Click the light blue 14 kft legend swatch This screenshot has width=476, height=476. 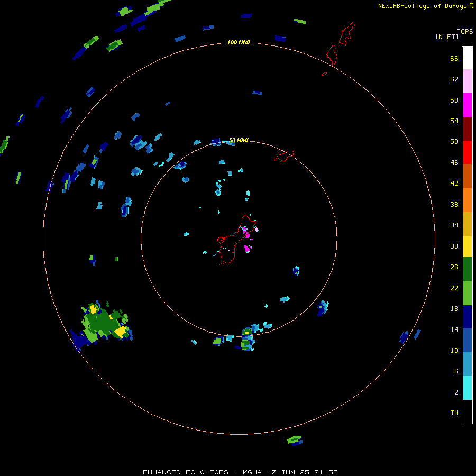[x=467, y=364]
